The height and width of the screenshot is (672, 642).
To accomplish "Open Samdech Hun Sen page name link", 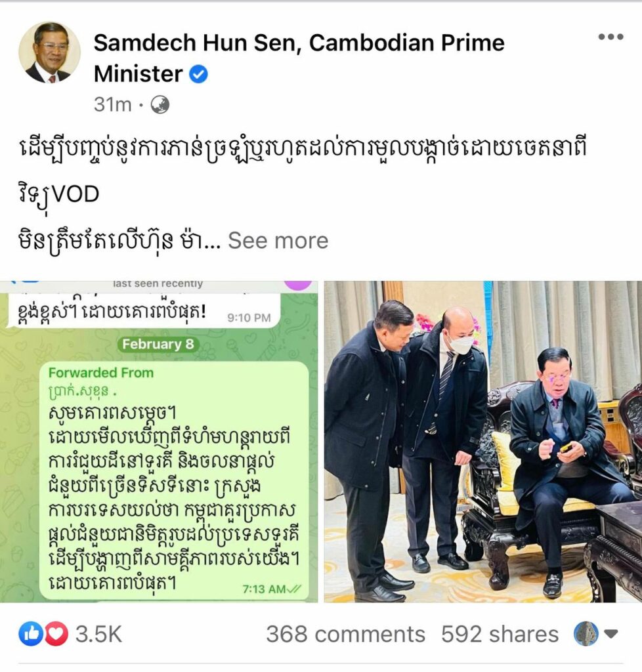I will coord(299,58).
